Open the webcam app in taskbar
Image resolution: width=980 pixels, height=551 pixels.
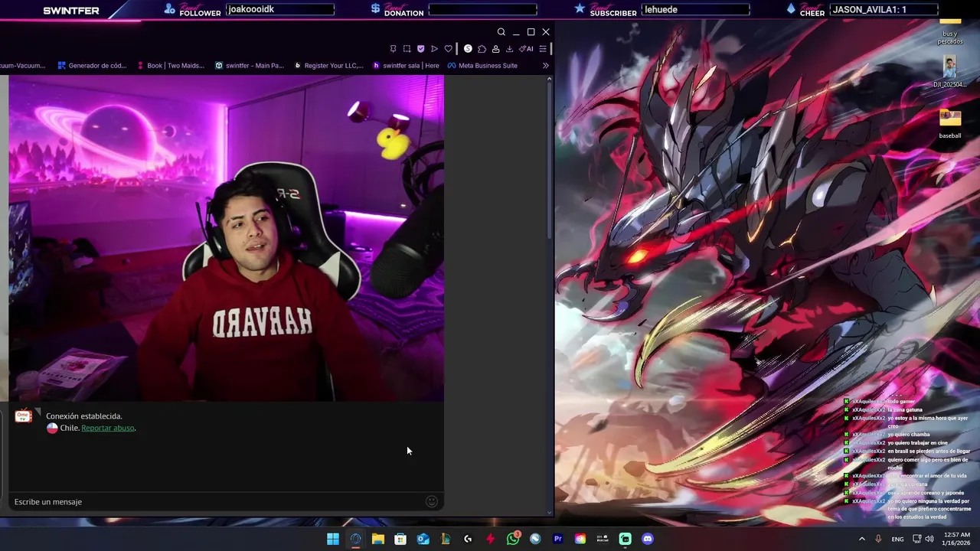tap(603, 539)
